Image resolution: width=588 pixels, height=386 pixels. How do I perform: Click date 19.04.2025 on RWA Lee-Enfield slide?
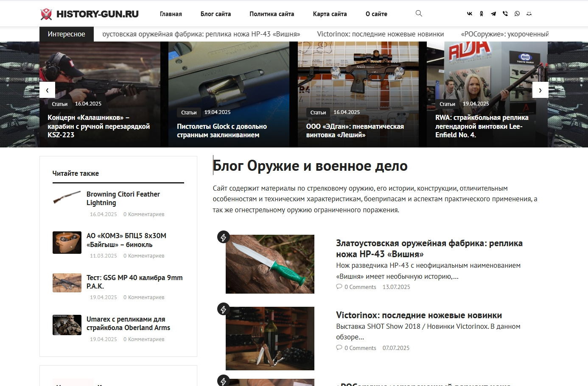click(476, 104)
